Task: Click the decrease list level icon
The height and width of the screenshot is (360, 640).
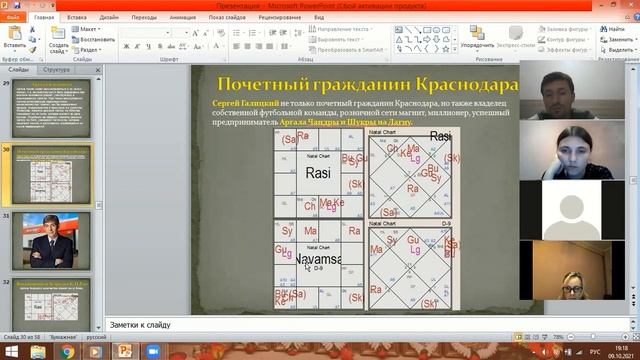Action: [272, 33]
